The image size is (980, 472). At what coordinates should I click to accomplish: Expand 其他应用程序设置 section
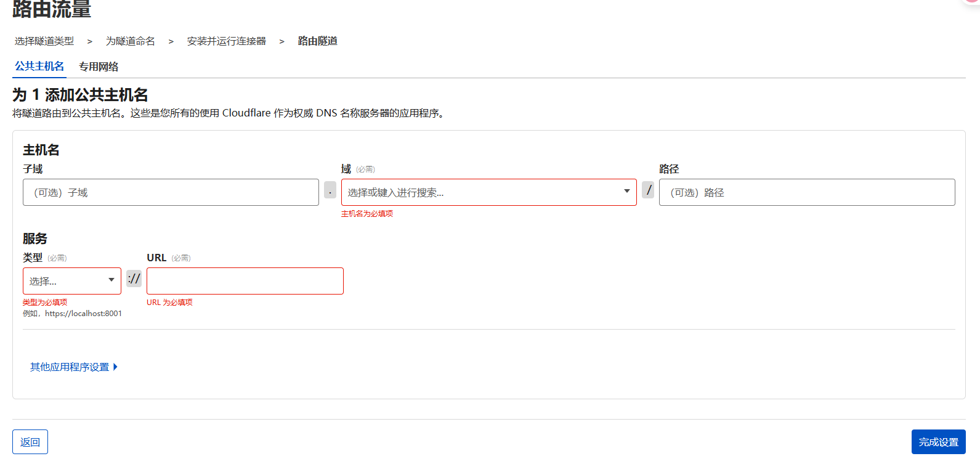click(70, 367)
